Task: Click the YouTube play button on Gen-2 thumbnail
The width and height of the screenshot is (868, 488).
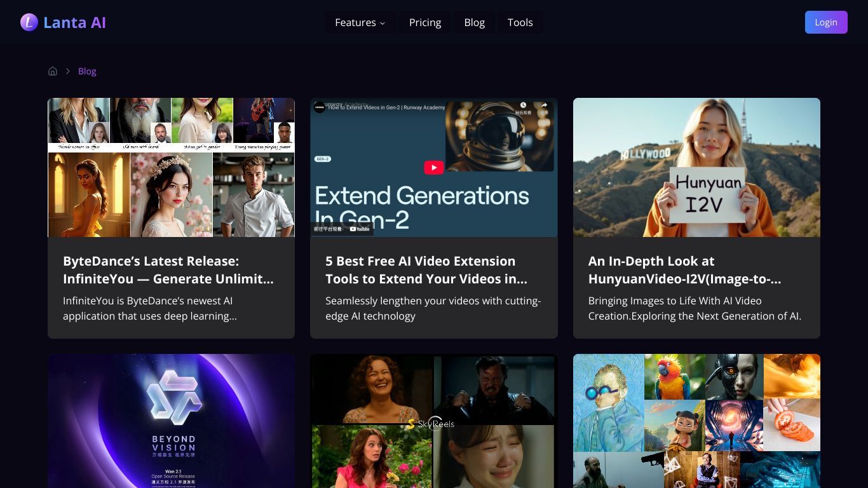Action: (x=434, y=167)
